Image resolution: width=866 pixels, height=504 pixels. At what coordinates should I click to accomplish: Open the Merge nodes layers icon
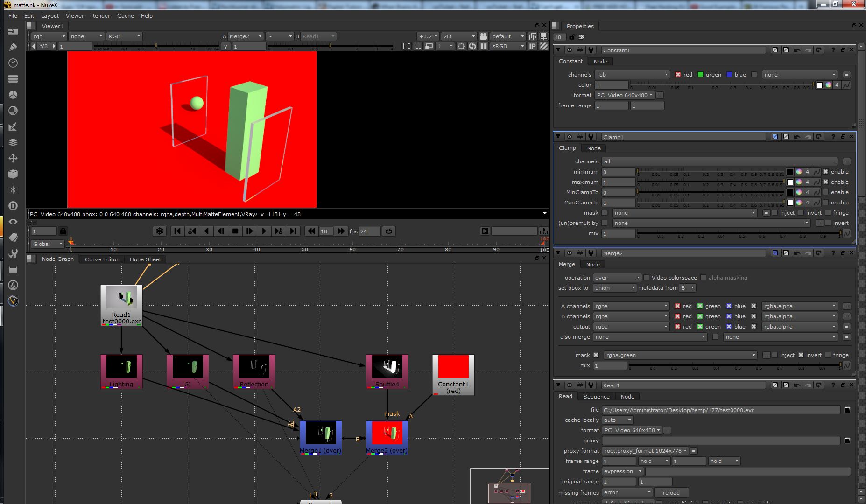[13, 142]
